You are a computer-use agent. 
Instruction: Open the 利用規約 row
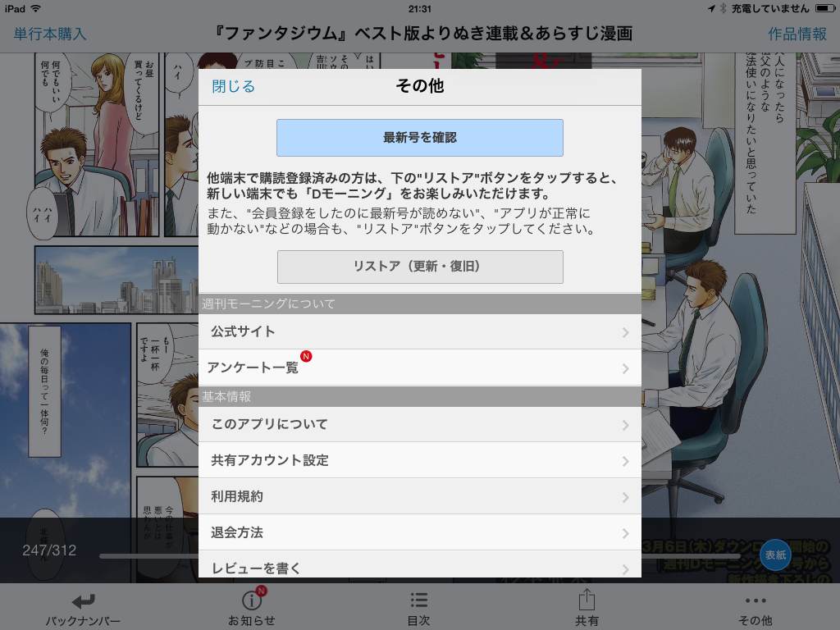click(x=419, y=496)
